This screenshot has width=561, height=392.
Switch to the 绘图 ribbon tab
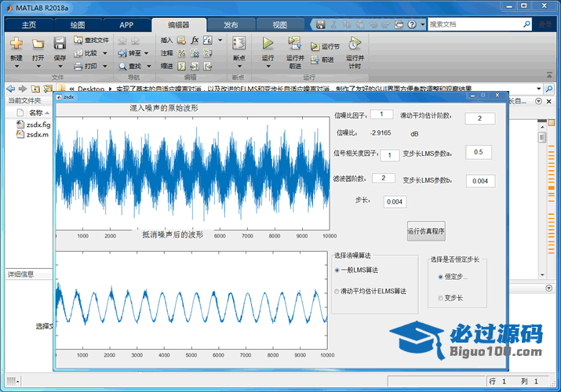[77, 24]
